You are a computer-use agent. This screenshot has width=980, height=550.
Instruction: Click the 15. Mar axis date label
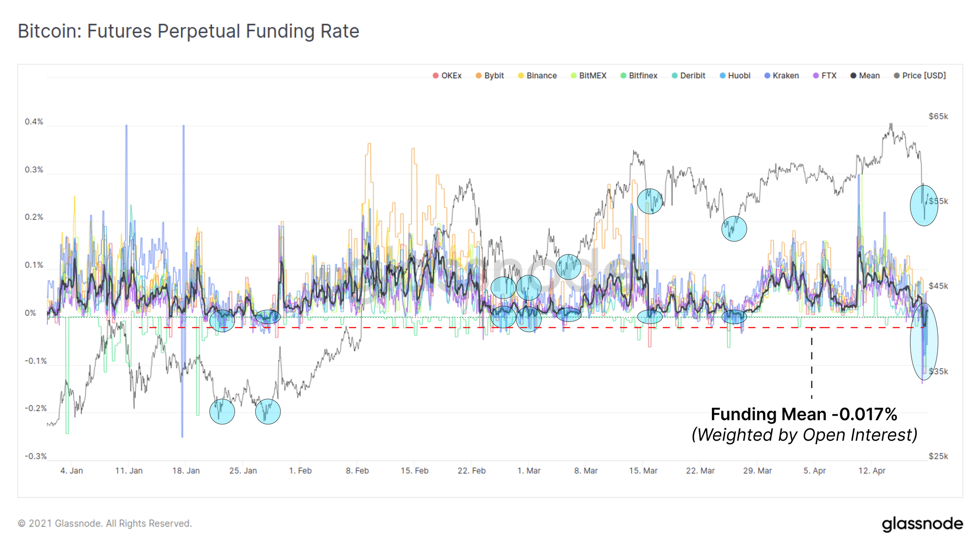(x=643, y=471)
